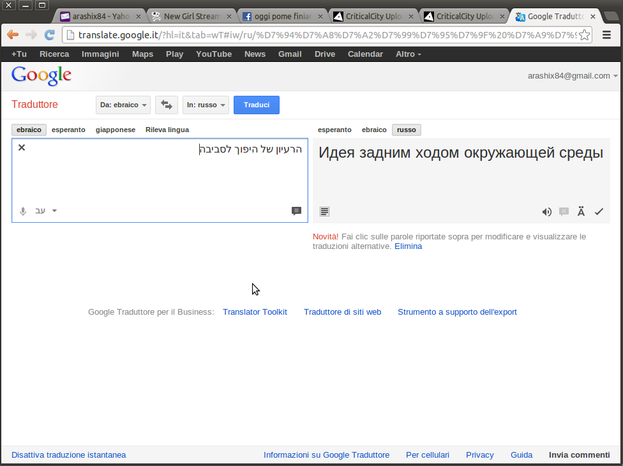Click Disattiva traduzione istantanea
Viewport: 623px width, 466px height.
(69, 455)
